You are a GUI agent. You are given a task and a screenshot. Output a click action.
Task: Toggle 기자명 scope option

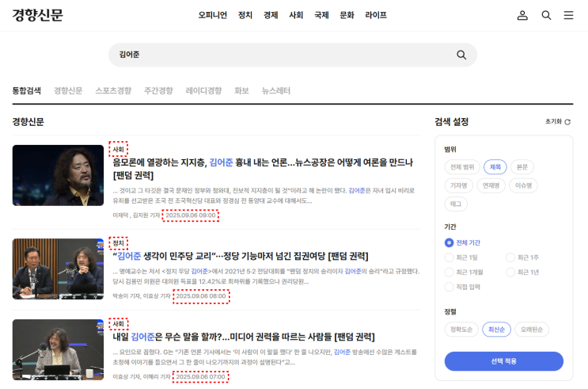coord(459,185)
